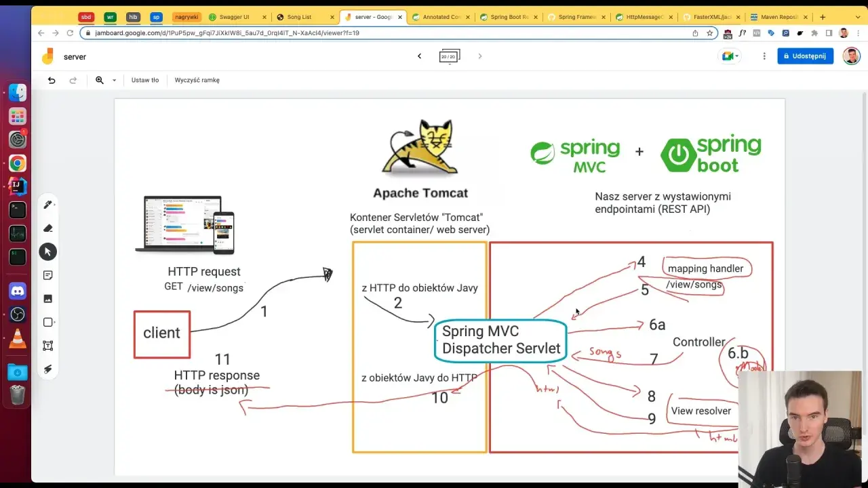Click the Ustaw tło button
Viewport: 868px width, 488px height.
pos(145,80)
